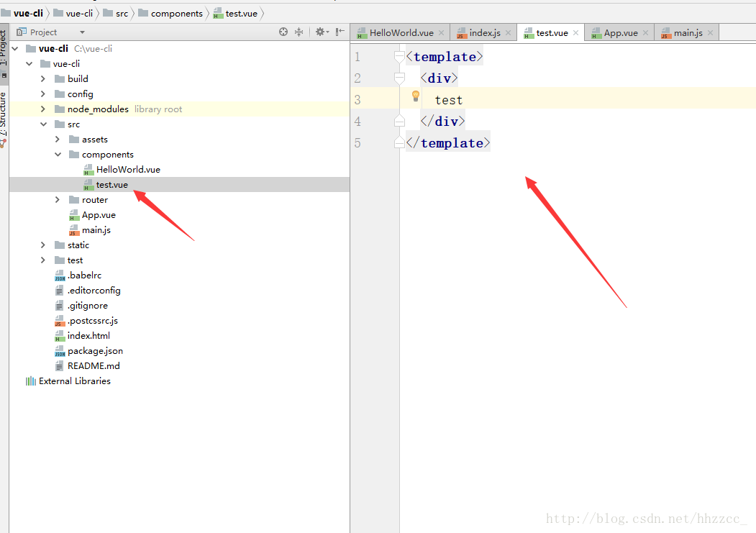The image size is (756, 533).
Task: Select .postcssrc.js file in tree
Action: 93,321
